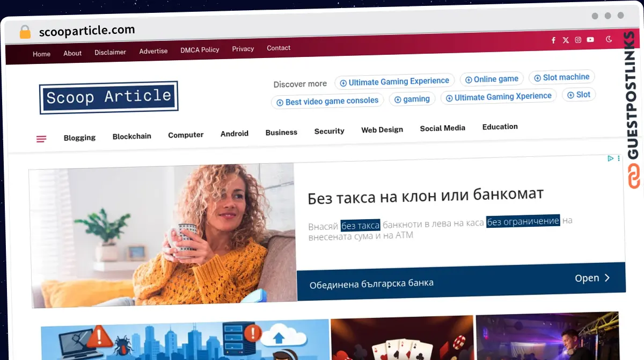Select the Slot machine suggestion chip

click(562, 77)
